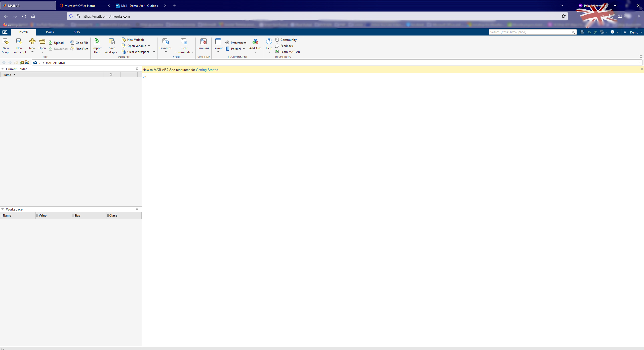Open the address bar path dropdown

(x=640, y=62)
